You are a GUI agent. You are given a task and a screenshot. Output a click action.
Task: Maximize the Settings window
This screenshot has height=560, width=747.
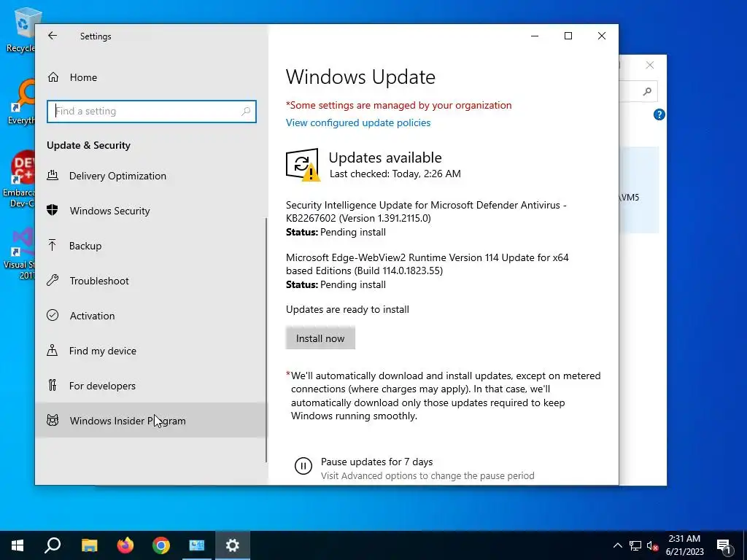[x=568, y=36]
